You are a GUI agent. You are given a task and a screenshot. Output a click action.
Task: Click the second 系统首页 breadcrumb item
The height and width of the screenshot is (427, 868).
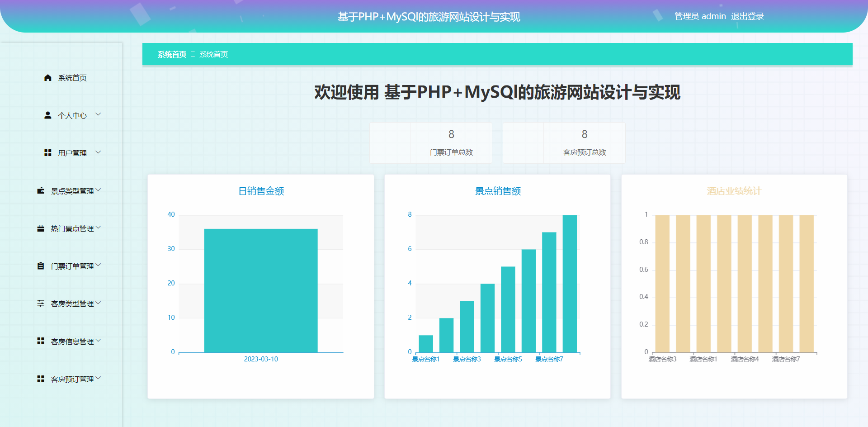(x=213, y=54)
